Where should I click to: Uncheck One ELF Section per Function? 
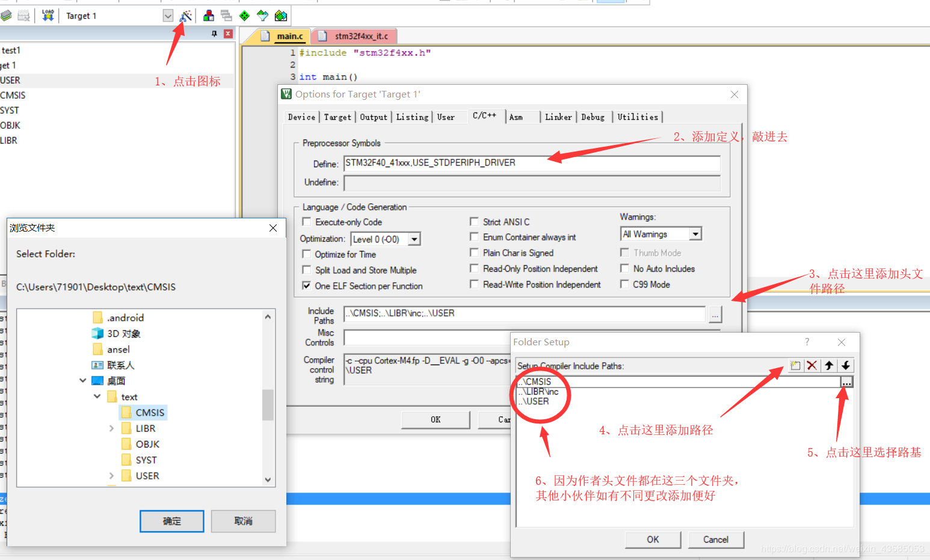click(306, 286)
